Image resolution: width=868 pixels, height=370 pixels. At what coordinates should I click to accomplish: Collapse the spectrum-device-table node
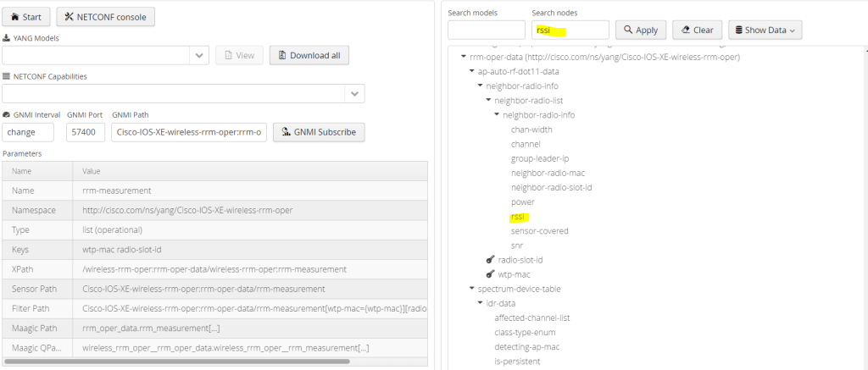[472, 289]
